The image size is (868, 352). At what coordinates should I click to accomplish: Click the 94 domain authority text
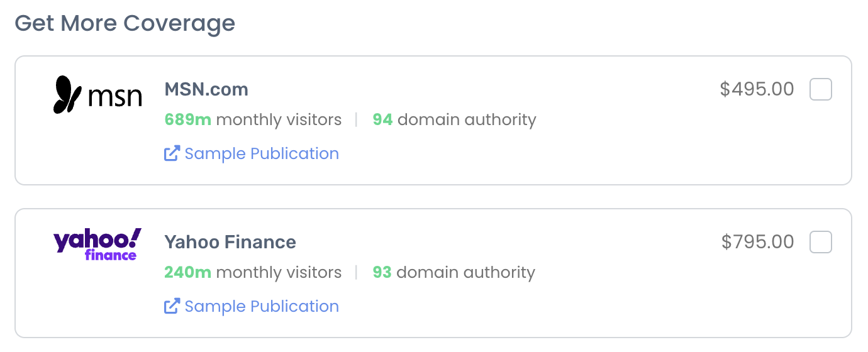tap(454, 119)
